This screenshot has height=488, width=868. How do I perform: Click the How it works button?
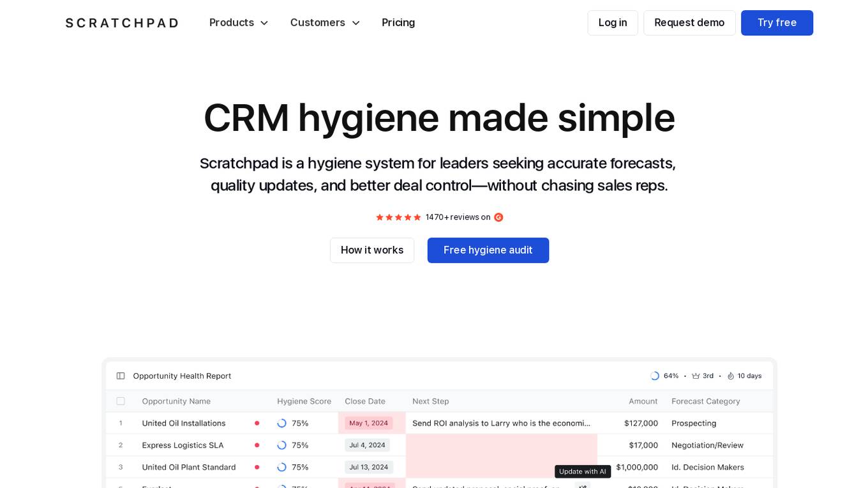[372, 250]
